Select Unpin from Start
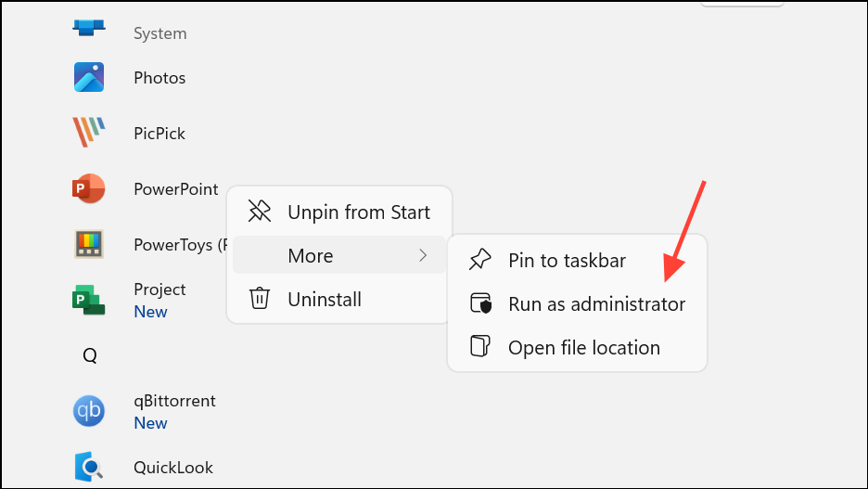868x489 pixels. 358,212
